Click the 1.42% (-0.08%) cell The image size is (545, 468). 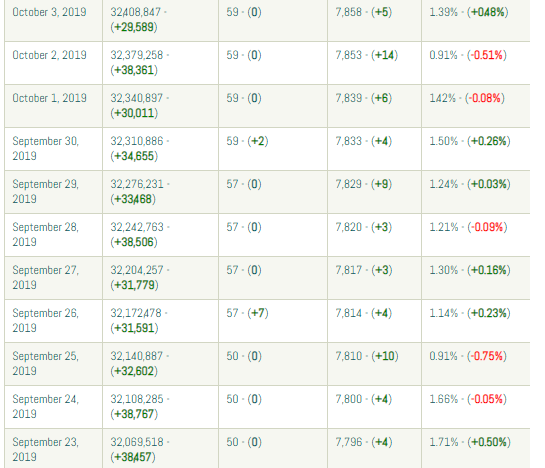(x=476, y=106)
